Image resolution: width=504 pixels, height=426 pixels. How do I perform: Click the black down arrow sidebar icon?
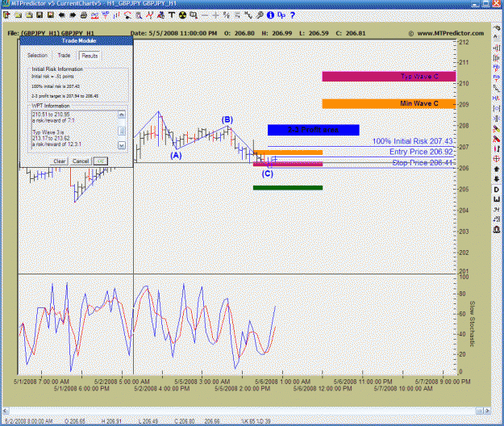click(496, 179)
